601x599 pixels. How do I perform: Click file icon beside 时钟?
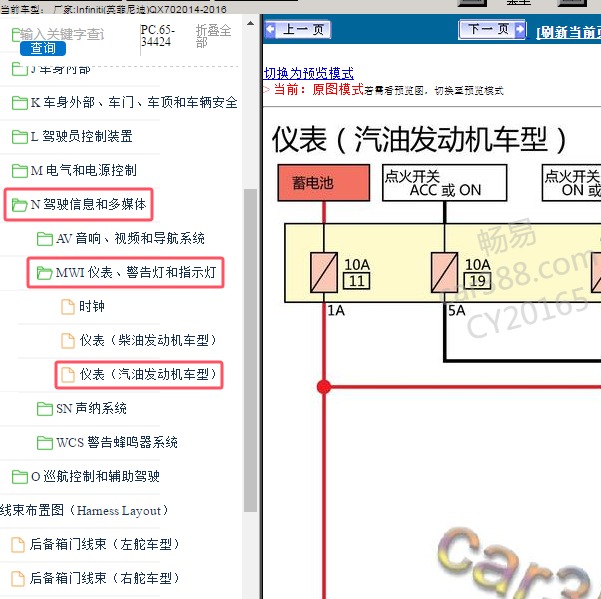(68, 307)
